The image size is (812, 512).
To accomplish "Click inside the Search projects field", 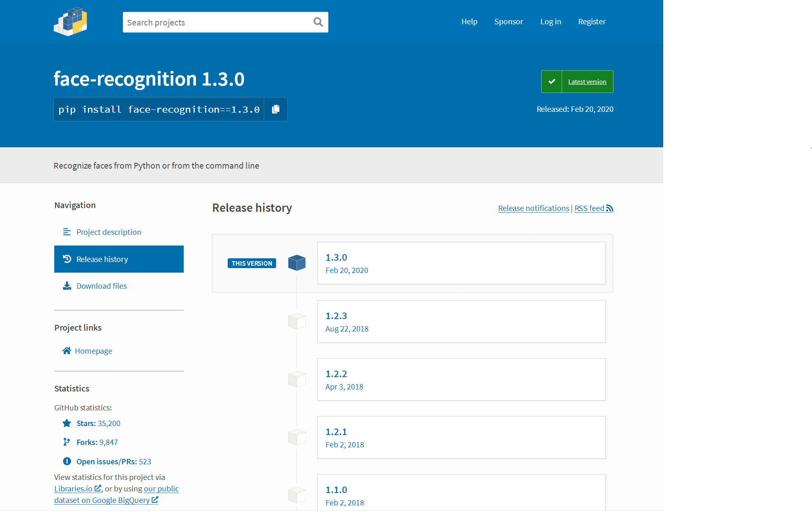I will 205,22.
